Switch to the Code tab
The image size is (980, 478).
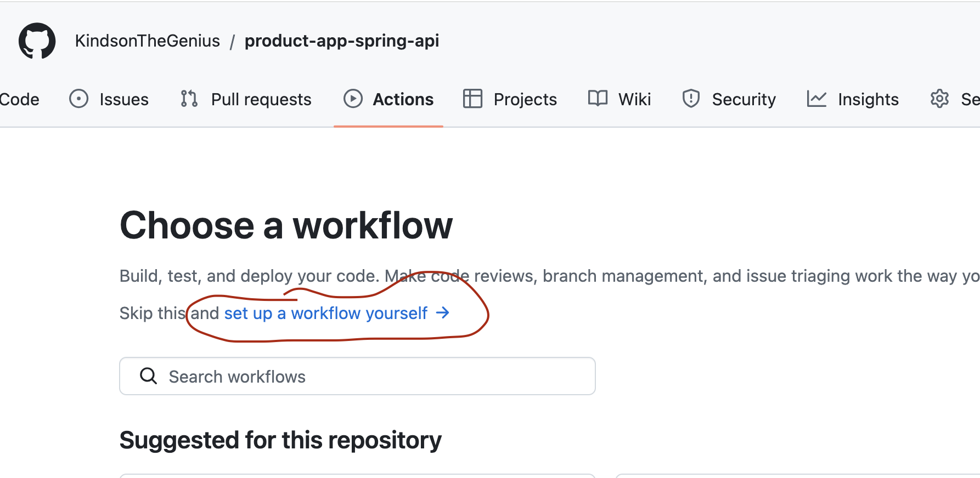pos(20,99)
